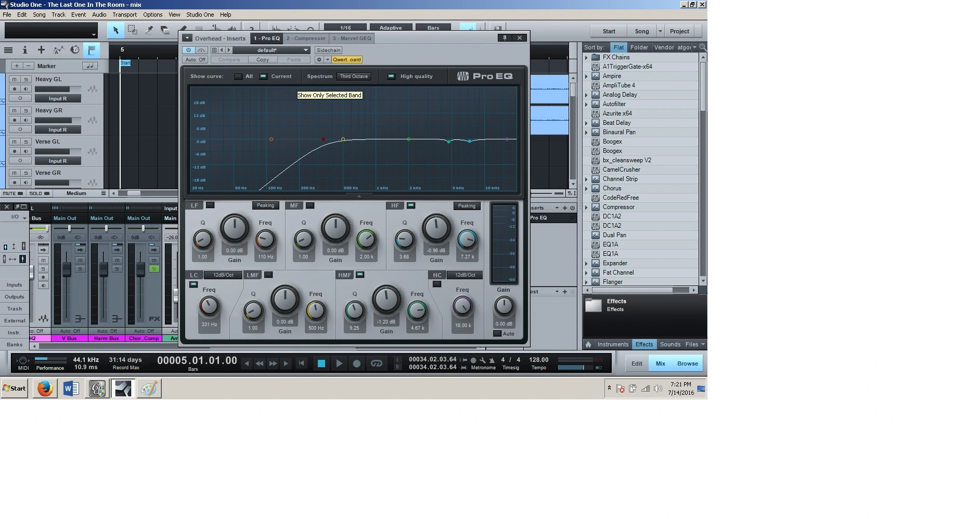This screenshot has width=980, height=519.
Task: Start playback with the Play button
Action: coord(339,364)
